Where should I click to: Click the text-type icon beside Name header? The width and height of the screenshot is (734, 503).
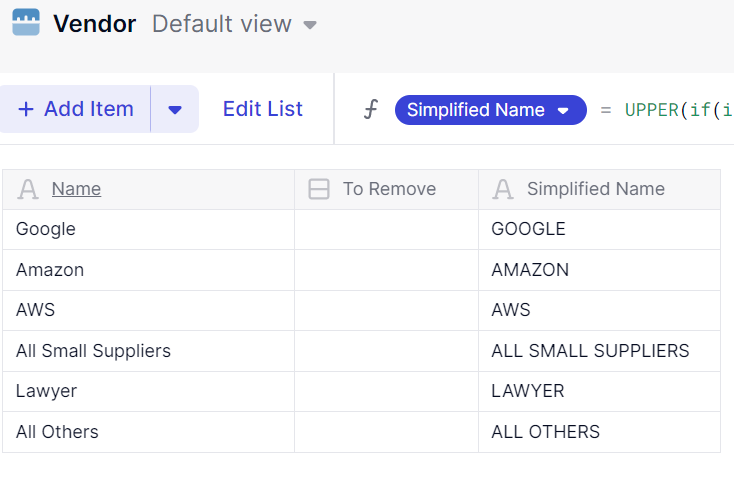coord(28,189)
